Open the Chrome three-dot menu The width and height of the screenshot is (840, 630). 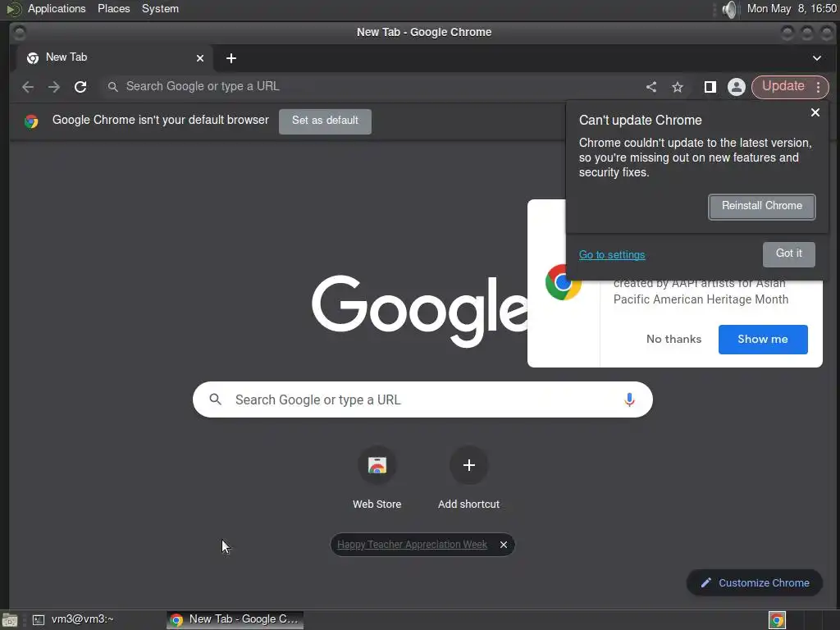coord(818,87)
